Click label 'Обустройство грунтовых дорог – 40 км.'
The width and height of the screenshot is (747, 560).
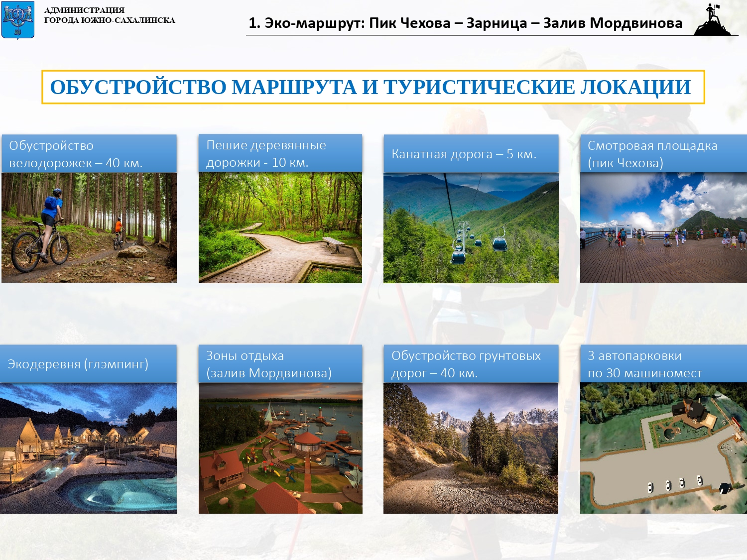(471, 364)
